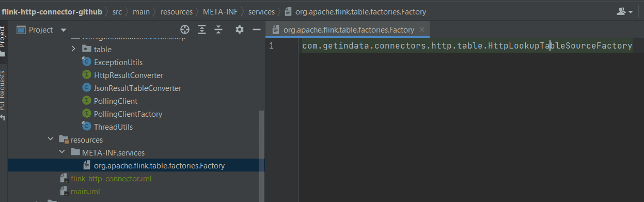
Task: Open flink-http-connector.iml file
Action: 111,179
